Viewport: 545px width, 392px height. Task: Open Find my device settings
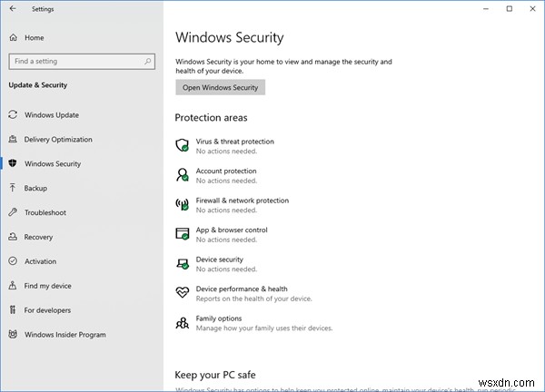pos(47,286)
